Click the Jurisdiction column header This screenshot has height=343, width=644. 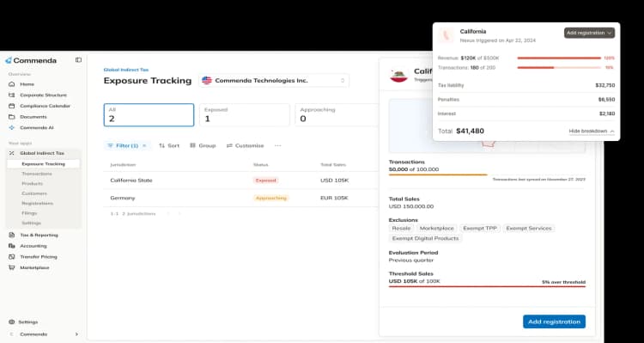[123, 164]
